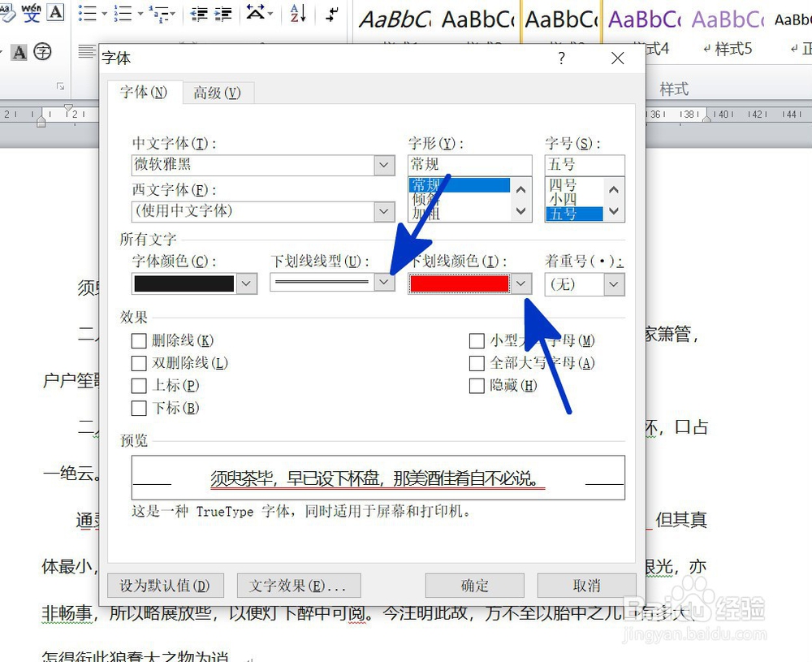This screenshot has height=662, width=812.
Task: Select the 字体 tab
Action: pos(143,93)
